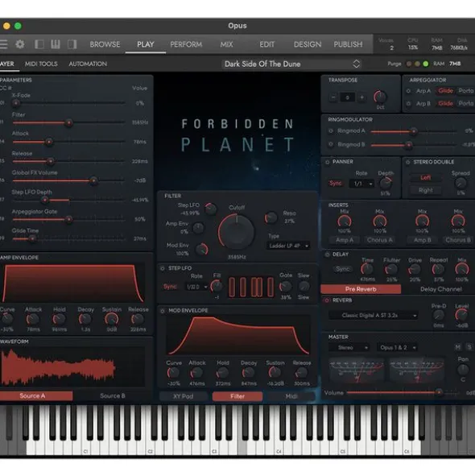Click the Chorus B insert Mix knob
475x476 pixels.
click(458, 221)
